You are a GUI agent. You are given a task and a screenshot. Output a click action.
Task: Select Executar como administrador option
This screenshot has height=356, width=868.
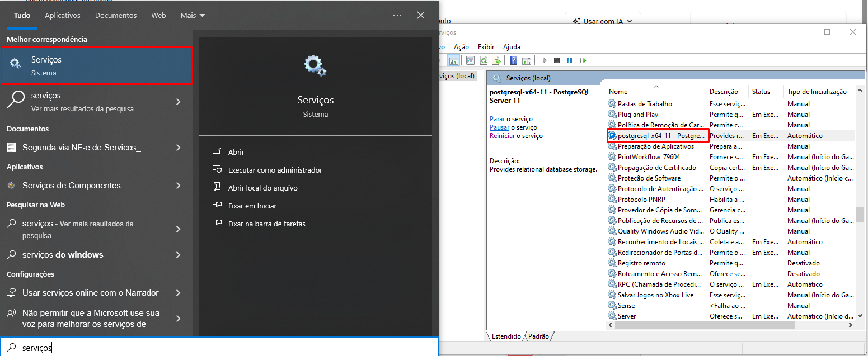click(x=275, y=170)
